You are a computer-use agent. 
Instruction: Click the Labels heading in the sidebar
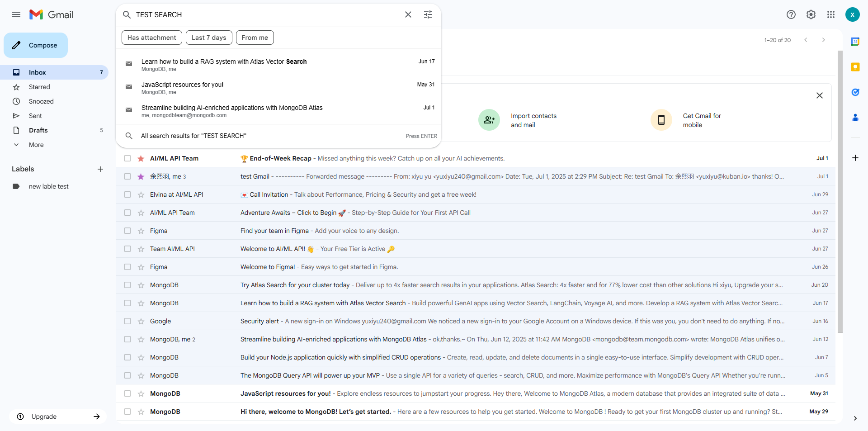(23, 169)
